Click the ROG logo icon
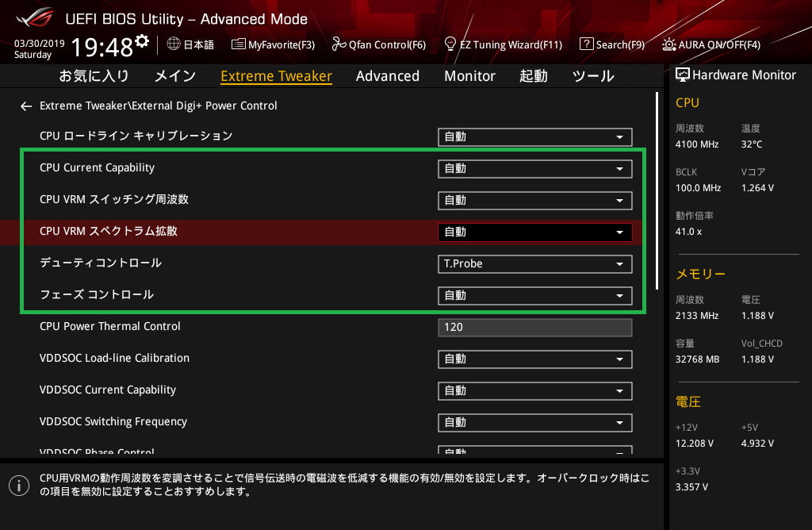 click(35, 17)
